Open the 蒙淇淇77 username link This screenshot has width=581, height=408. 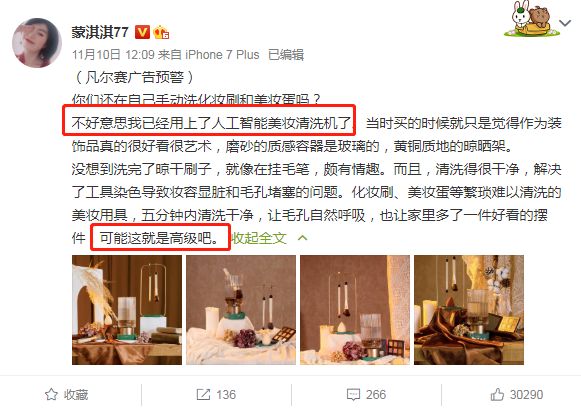[x=100, y=33]
